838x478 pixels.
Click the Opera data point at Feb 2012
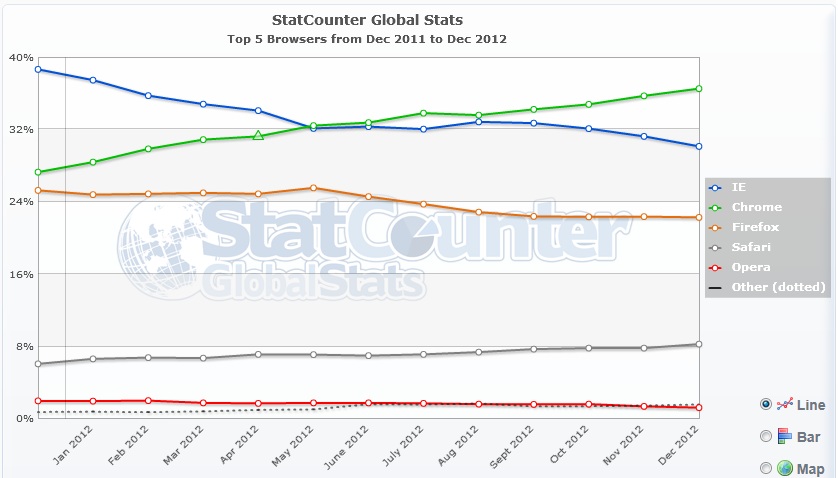pyautogui.click(x=148, y=401)
